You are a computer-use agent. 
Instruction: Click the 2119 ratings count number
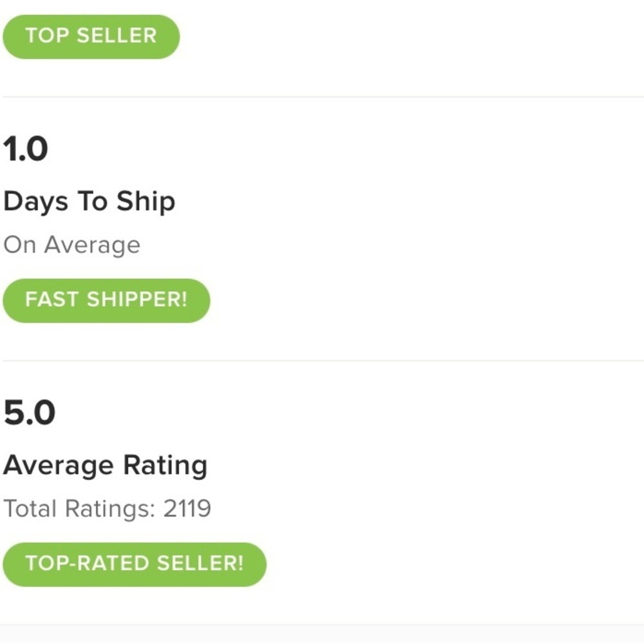[x=187, y=509]
